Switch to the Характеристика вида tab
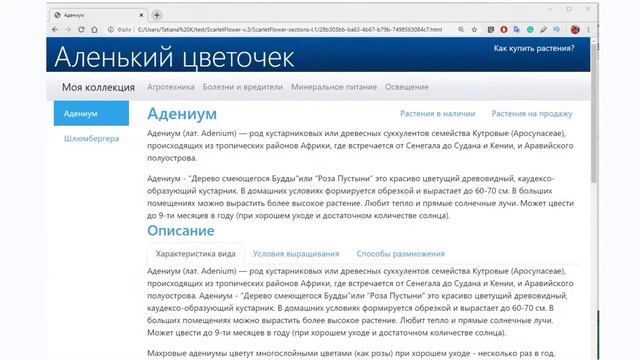 pyautogui.click(x=196, y=253)
